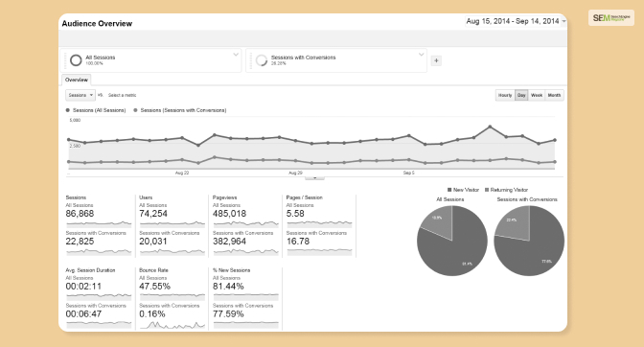Screen dimensions: 644x347
Task: Select the Pageviews value 485,018
Action: point(229,214)
